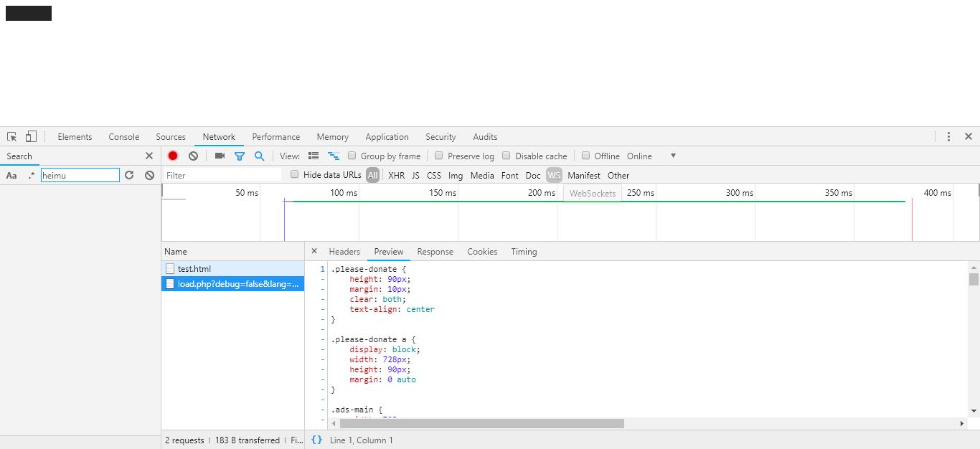Toggle the network filter funnel icon
Image resolution: width=980 pixels, height=449 pixels.
pyautogui.click(x=240, y=156)
